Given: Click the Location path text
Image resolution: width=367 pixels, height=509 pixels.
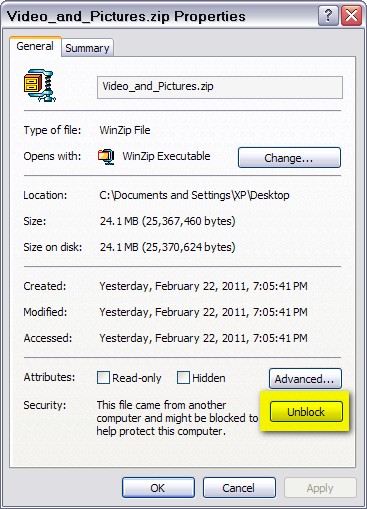Looking at the screenshot, I should [194, 195].
